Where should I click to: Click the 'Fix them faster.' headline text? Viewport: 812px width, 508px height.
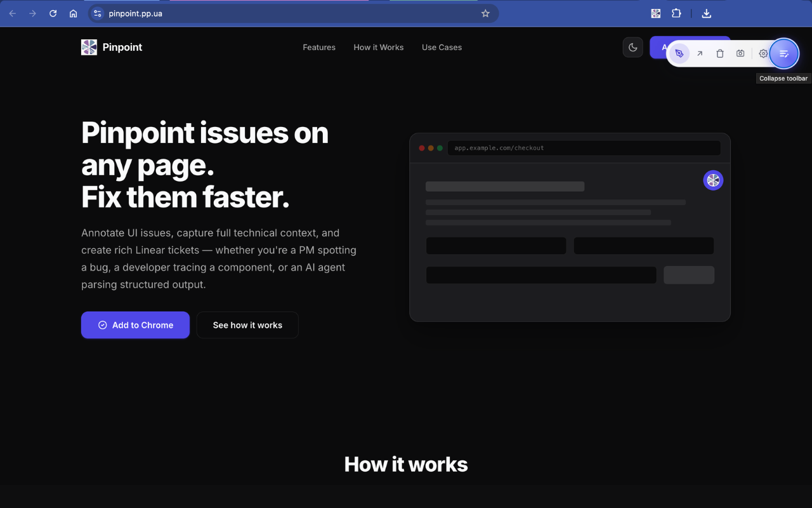(x=185, y=197)
